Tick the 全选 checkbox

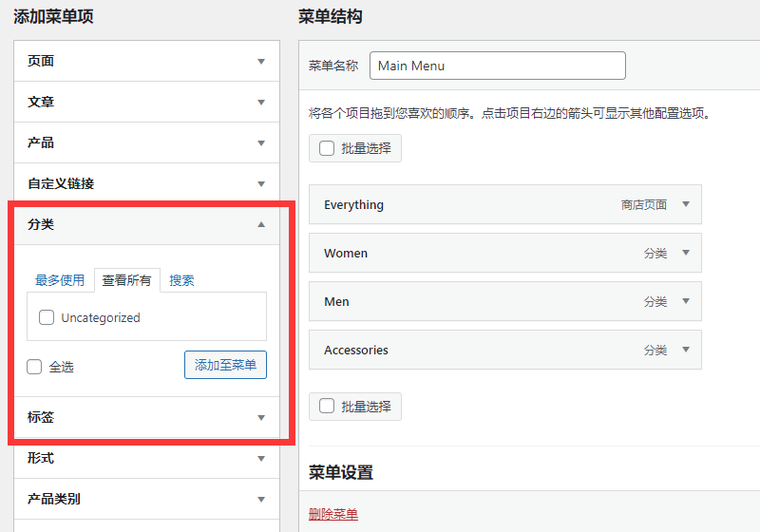pos(35,367)
